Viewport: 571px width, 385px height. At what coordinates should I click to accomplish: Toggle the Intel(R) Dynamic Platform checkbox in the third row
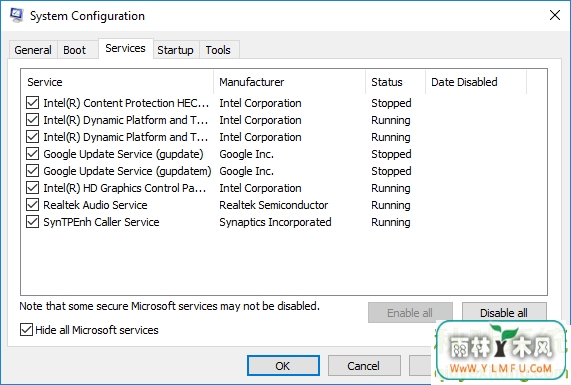point(32,137)
